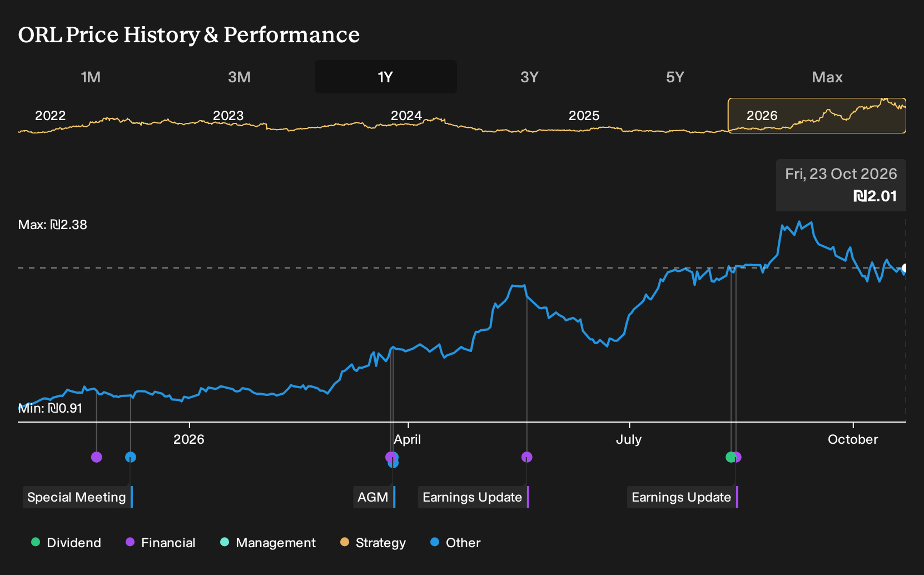Select the 1M time range tab
The height and width of the screenshot is (575, 924).
[91, 77]
